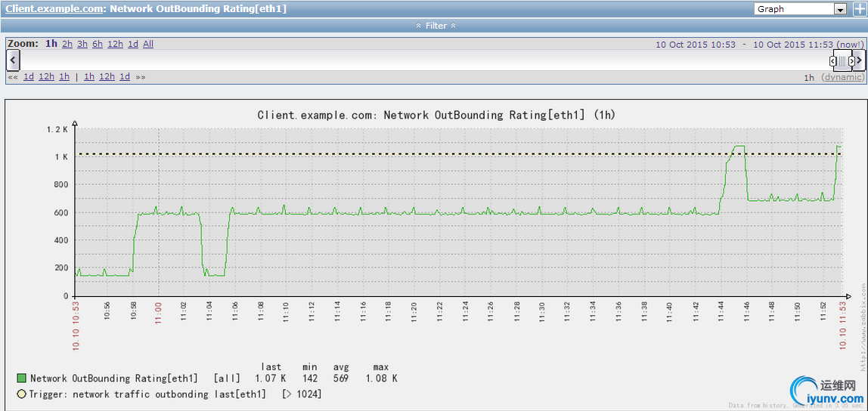Set zoom to 3h
The image size is (868, 411).
(x=82, y=44)
